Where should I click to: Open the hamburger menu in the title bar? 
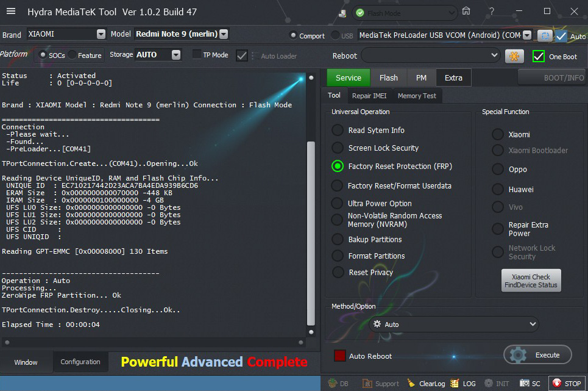11,11
